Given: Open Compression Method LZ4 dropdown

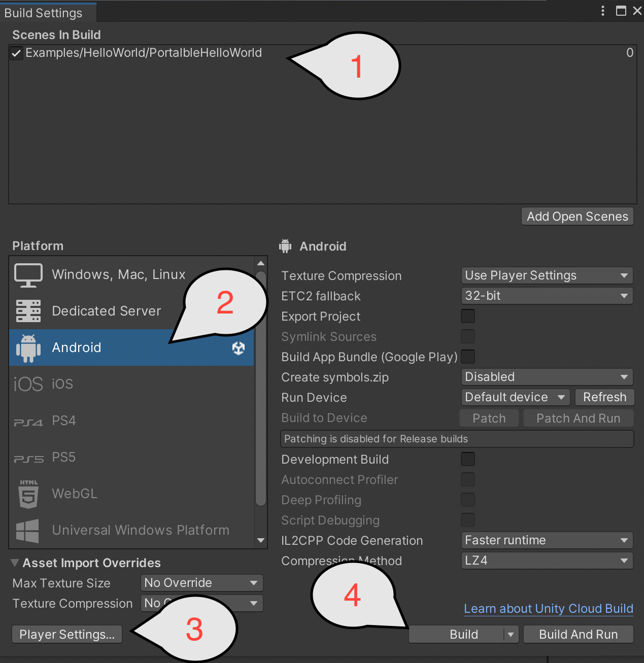Looking at the screenshot, I should coord(547,561).
